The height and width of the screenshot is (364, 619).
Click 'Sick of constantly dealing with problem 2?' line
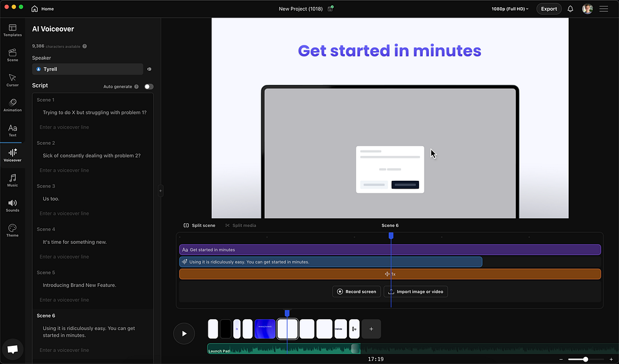[x=92, y=155]
